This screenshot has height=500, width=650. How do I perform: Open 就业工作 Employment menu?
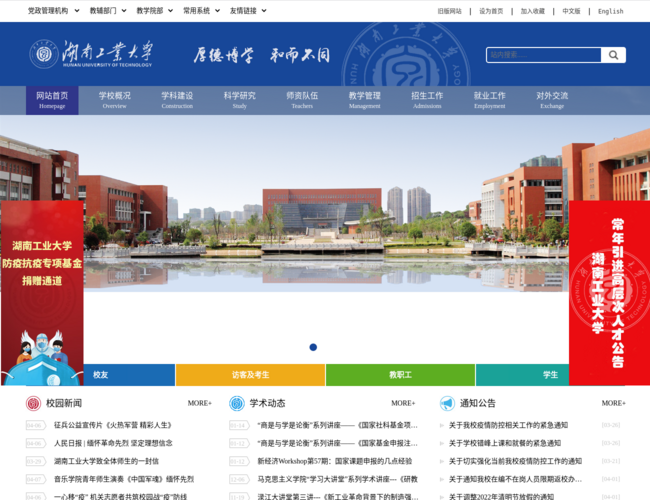point(490,100)
